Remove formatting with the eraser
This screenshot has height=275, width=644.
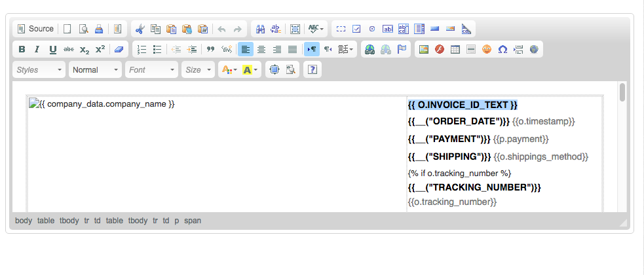pyautogui.click(x=119, y=49)
